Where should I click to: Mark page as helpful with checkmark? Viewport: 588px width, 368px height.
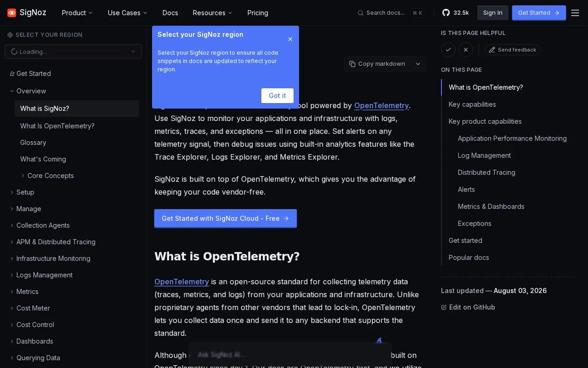[x=448, y=50]
